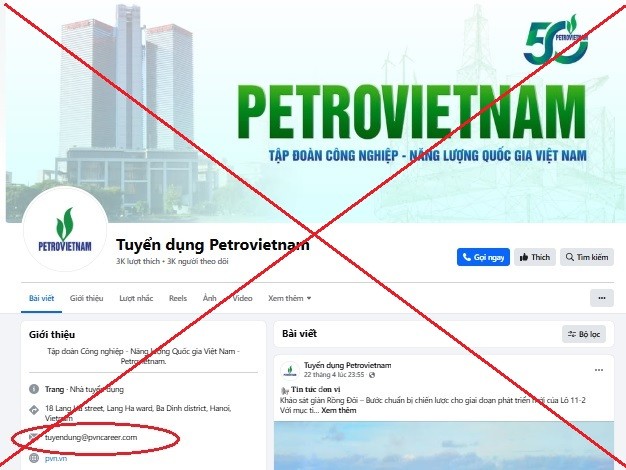
Task: Open the pvn.vn website link
Action: tap(56, 458)
